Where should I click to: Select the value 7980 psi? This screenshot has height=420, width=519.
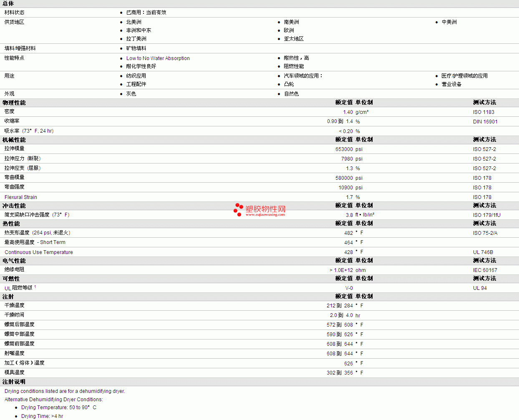pyautogui.click(x=352, y=159)
